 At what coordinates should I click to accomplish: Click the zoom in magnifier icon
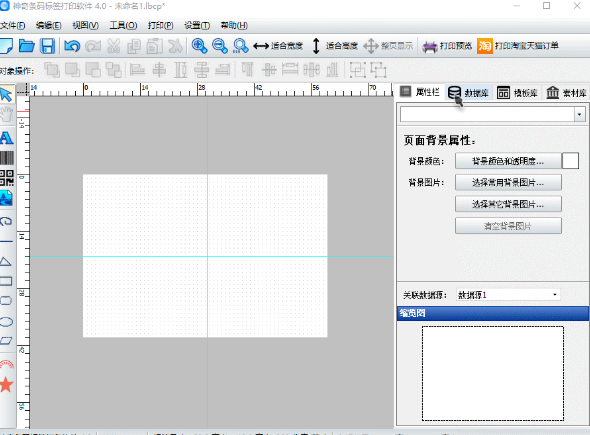199,46
